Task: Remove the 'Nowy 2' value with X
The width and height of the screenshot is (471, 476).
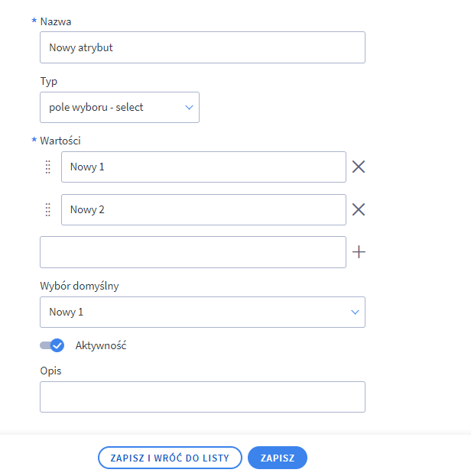Action: pyautogui.click(x=358, y=209)
